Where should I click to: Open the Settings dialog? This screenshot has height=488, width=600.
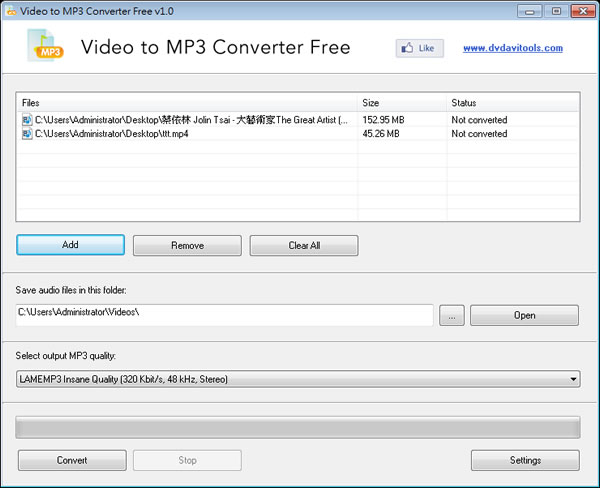point(524,460)
